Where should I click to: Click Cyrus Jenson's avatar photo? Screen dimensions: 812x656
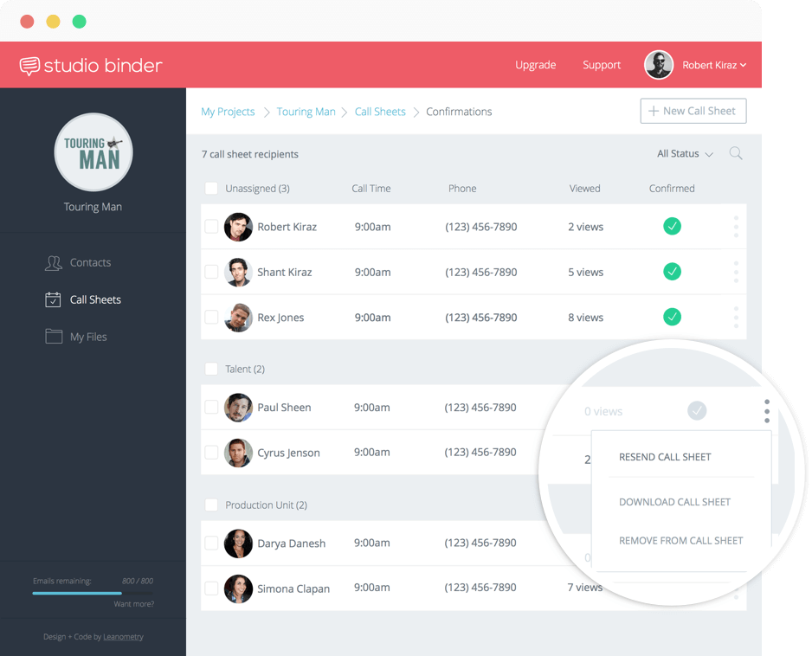238,453
